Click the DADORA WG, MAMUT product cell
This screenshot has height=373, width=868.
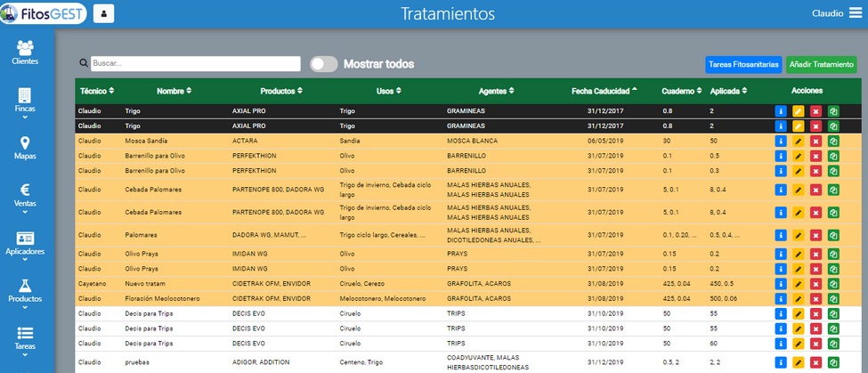(269, 235)
